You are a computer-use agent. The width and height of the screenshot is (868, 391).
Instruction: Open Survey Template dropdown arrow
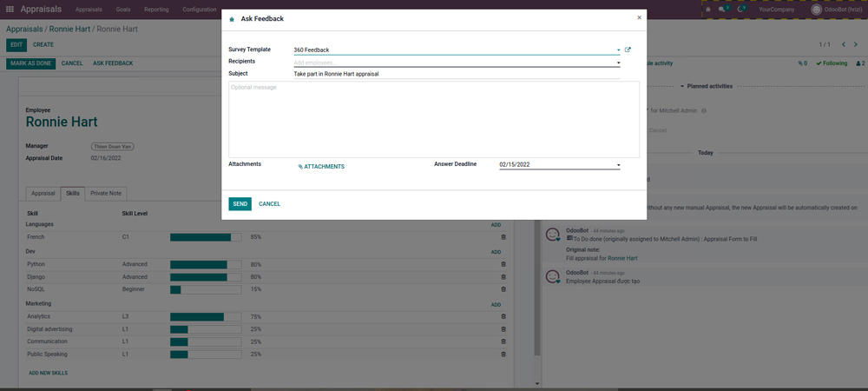pyautogui.click(x=618, y=50)
